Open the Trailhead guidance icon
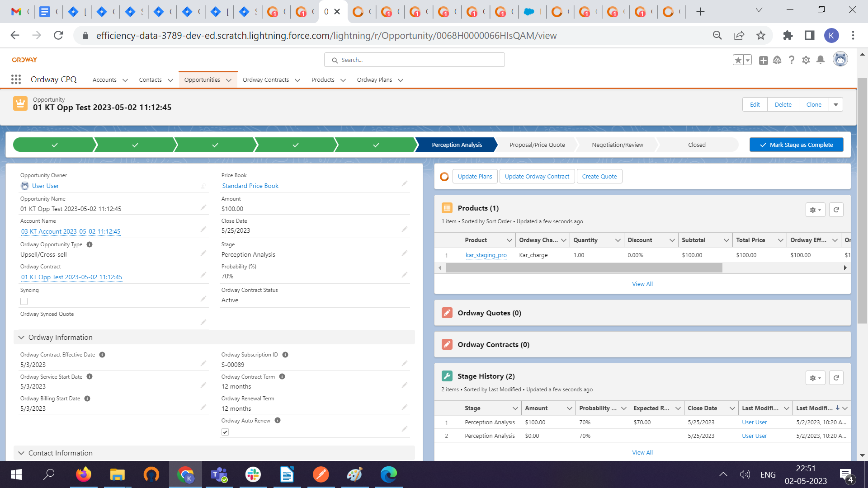This screenshot has width=868, height=488. tap(777, 60)
